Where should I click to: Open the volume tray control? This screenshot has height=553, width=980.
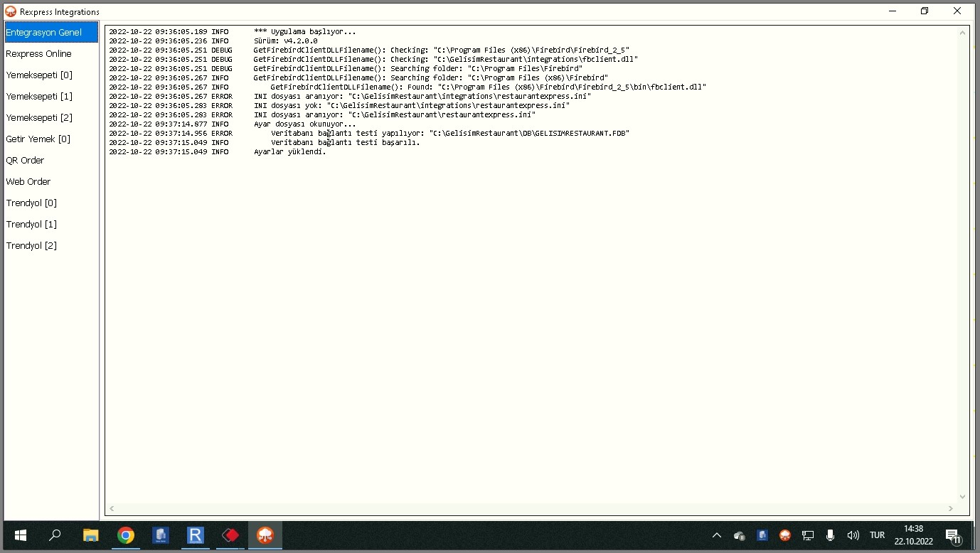point(853,535)
